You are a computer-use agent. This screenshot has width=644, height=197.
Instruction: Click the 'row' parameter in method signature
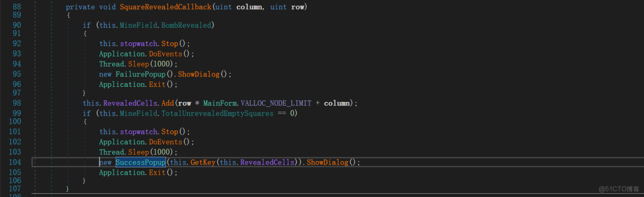coord(298,8)
